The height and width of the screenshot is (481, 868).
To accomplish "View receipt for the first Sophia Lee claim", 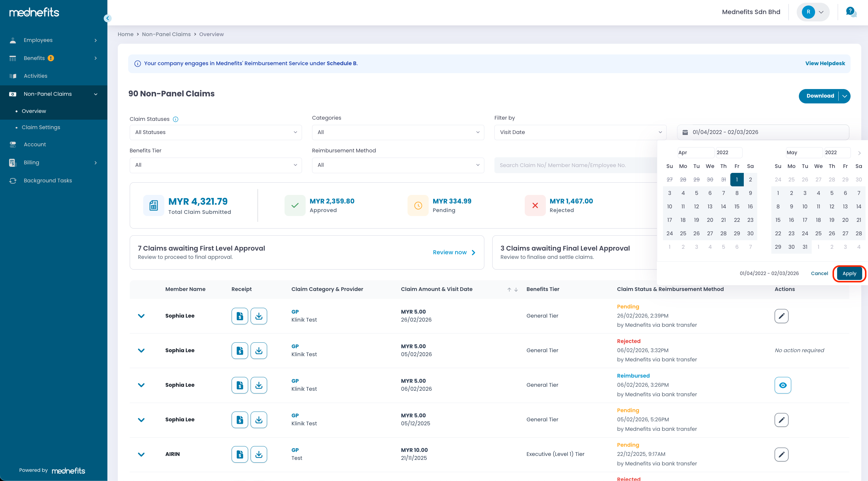I will (x=240, y=316).
